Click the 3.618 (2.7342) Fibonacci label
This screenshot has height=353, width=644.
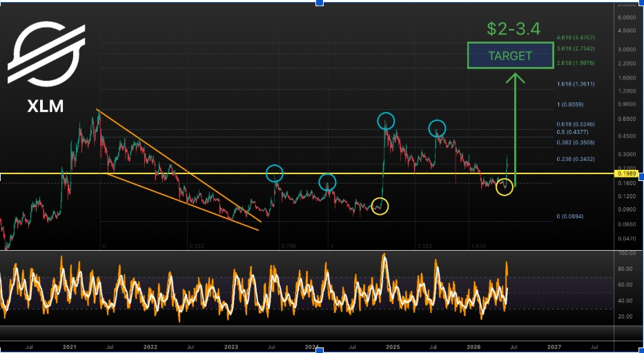(576, 48)
